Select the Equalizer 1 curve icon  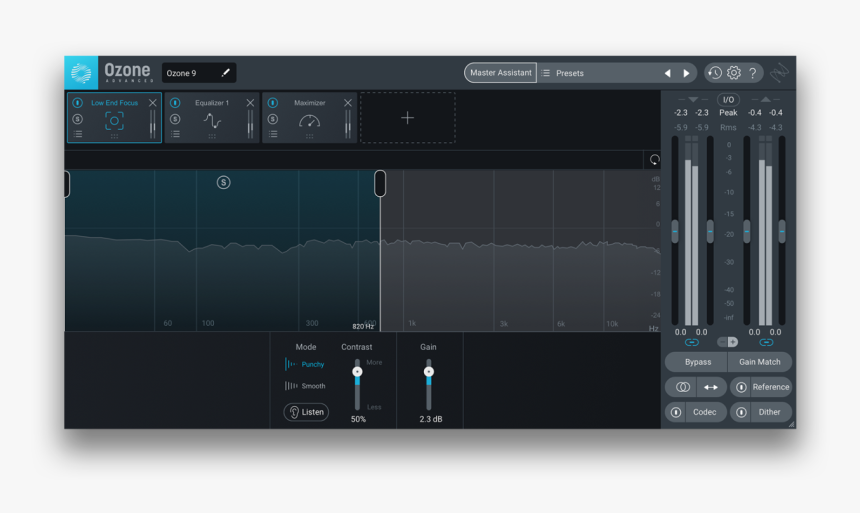tap(212, 121)
